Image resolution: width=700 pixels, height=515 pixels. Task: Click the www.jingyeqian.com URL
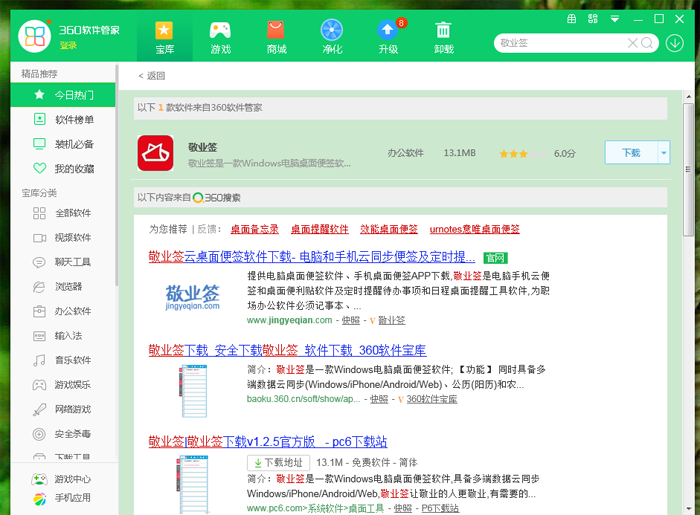tap(289, 320)
